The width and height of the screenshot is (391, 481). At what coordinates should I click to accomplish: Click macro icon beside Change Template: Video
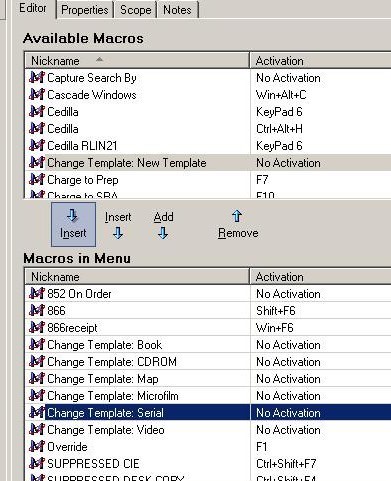pyautogui.click(x=37, y=430)
